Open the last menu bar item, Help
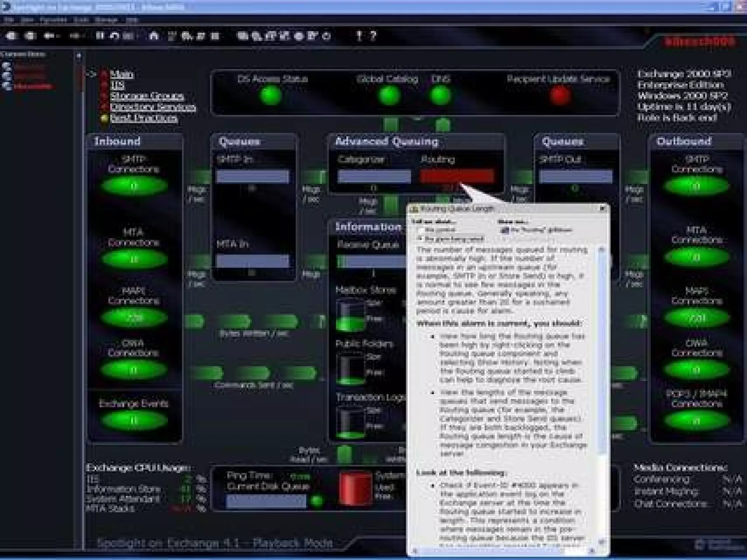Screen dimensions: 747x560 (x=131, y=20)
